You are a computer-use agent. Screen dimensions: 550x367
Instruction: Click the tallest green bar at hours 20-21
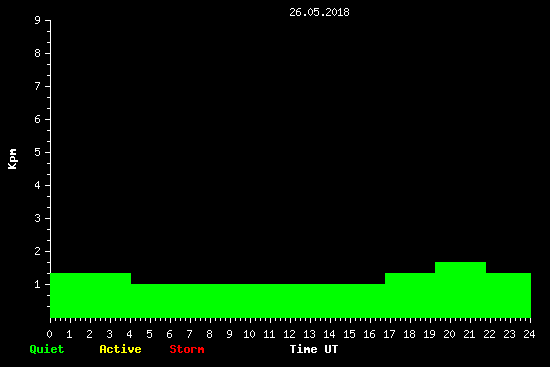[460, 290]
